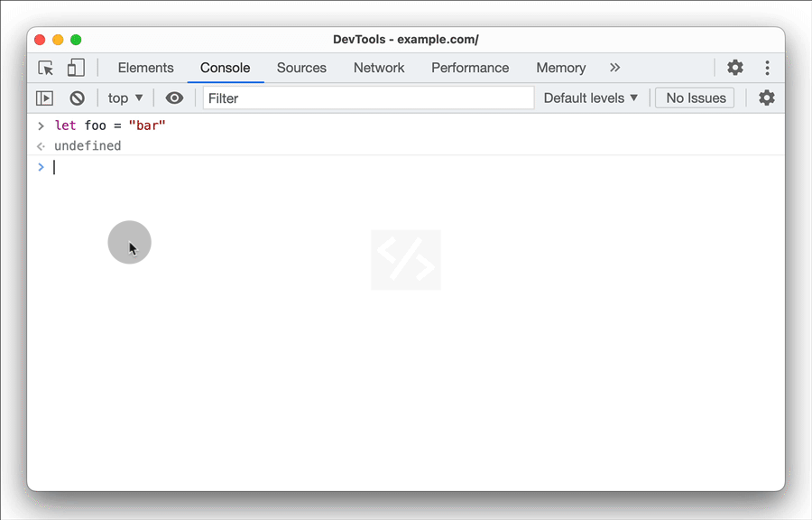Activate the inspect element picker icon
This screenshot has height=520, width=812.
[x=46, y=68]
